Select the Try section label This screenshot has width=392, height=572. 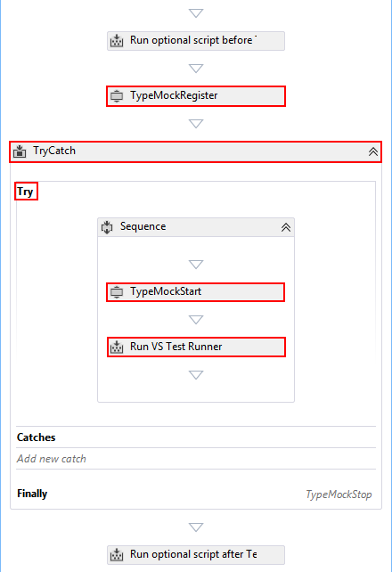[x=26, y=192]
